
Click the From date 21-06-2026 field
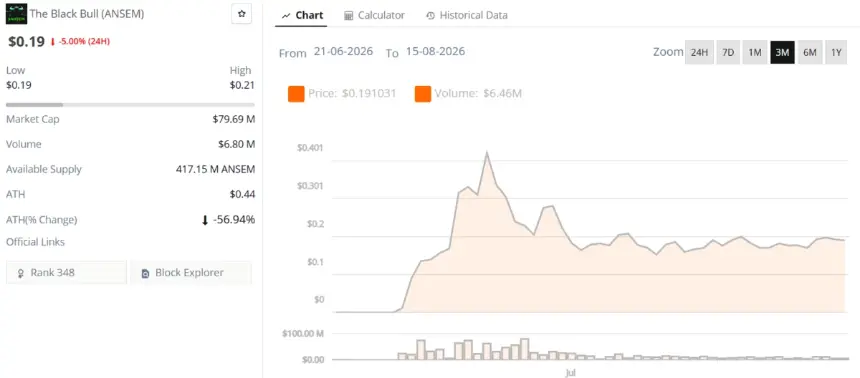pos(343,52)
